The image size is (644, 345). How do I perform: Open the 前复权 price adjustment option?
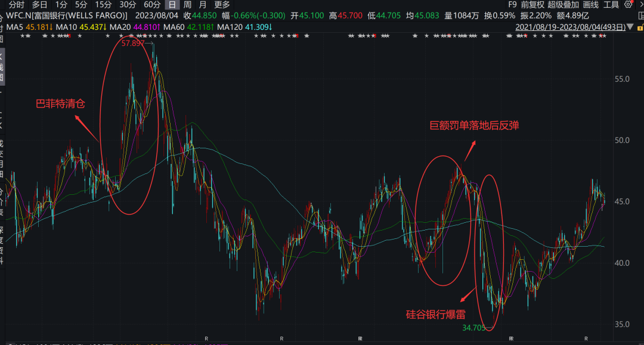tap(532, 5)
